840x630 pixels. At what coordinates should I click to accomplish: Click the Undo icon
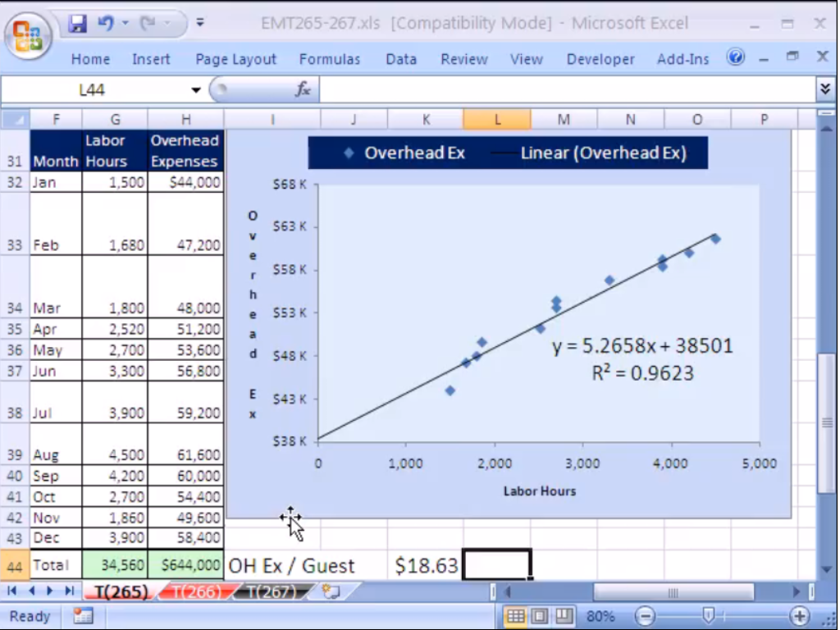[x=106, y=23]
